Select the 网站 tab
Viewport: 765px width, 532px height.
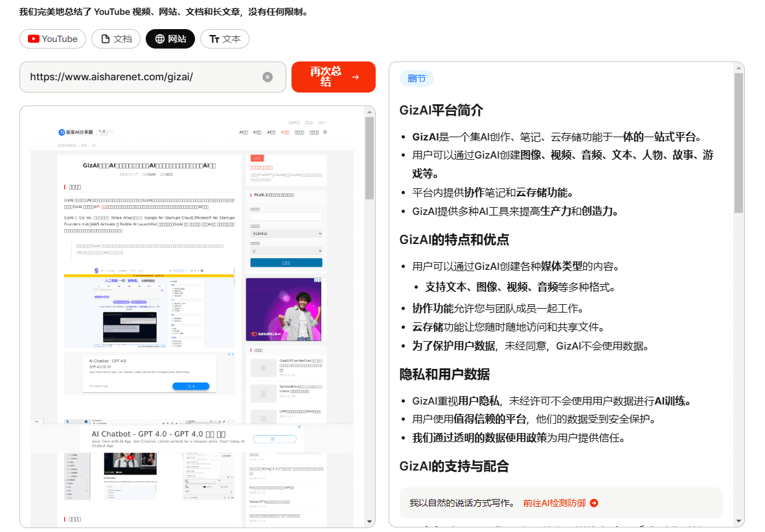(x=170, y=39)
